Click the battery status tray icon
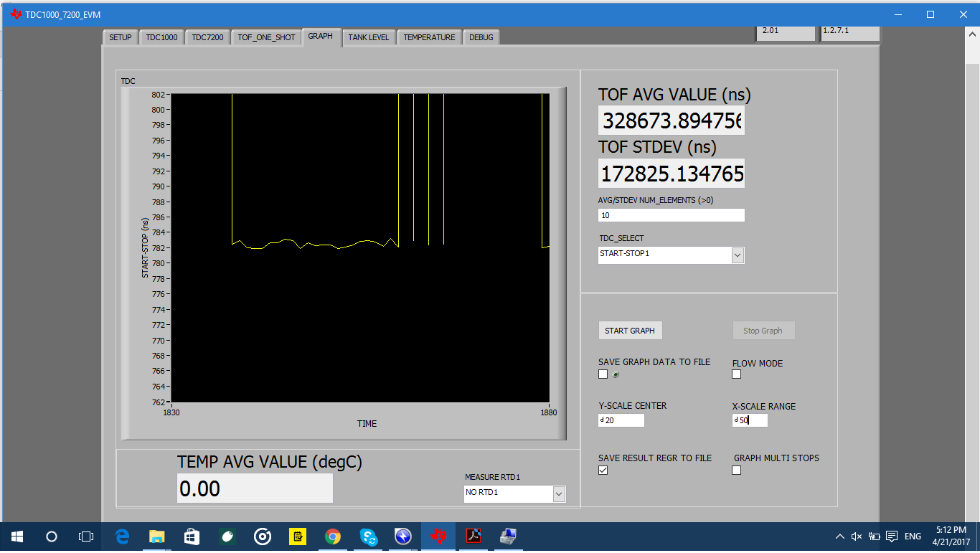The image size is (980, 553). 874,536
